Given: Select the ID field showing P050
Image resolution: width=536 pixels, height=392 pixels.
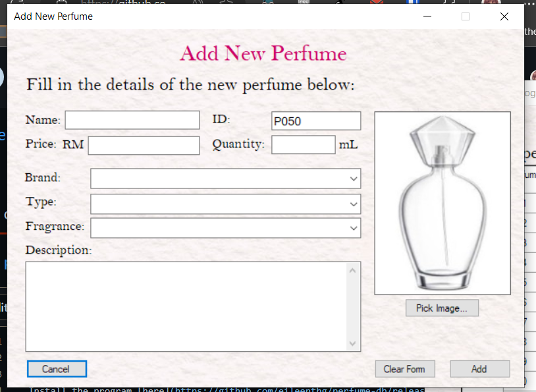Looking at the screenshot, I should (x=315, y=121).
